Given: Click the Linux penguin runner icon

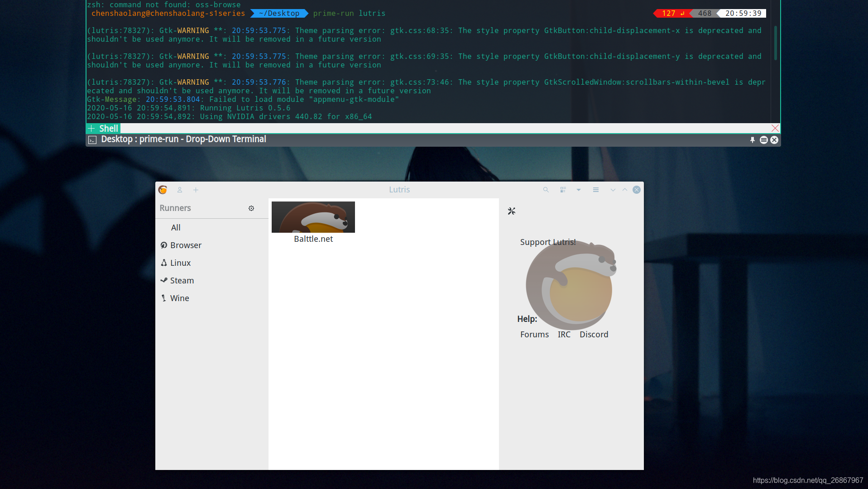Looking at the screenshot, I should point(164,263).
